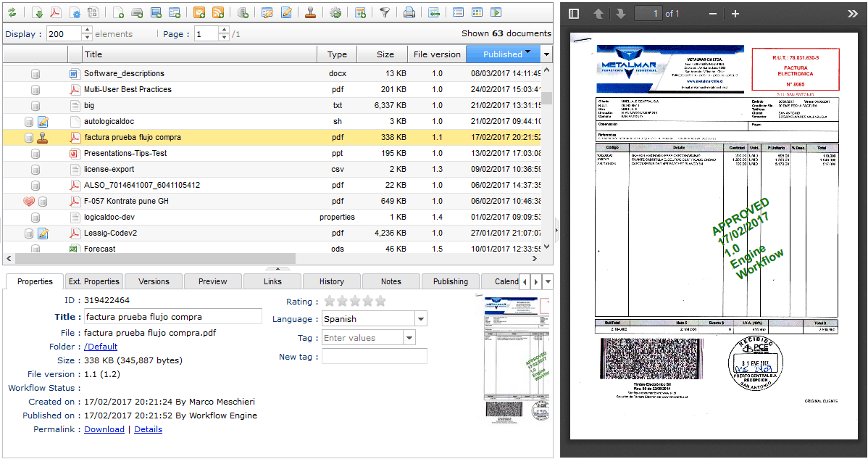Screen dimensions: 868x459
Task: Click heart bookmark icon on F-057 Kontrate row
Action: tap(29, 202)
